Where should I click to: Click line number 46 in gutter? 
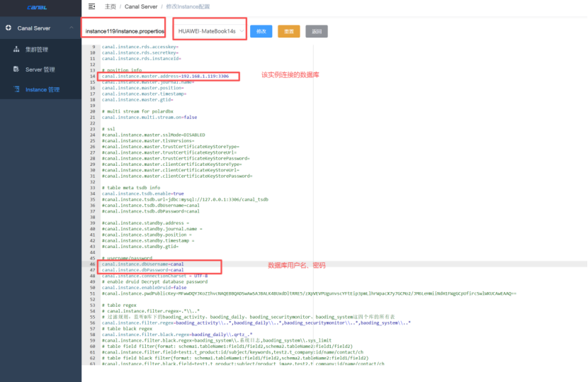tap(92, 264)
